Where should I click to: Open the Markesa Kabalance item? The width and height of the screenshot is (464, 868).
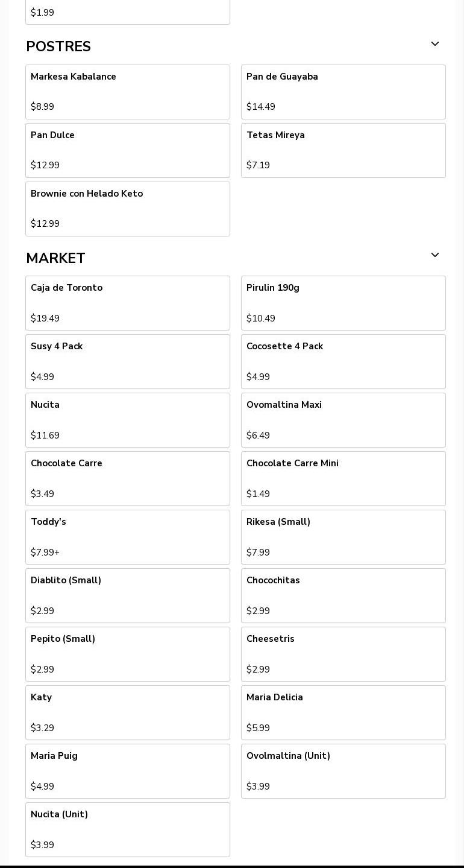click(x=127, y=92)
